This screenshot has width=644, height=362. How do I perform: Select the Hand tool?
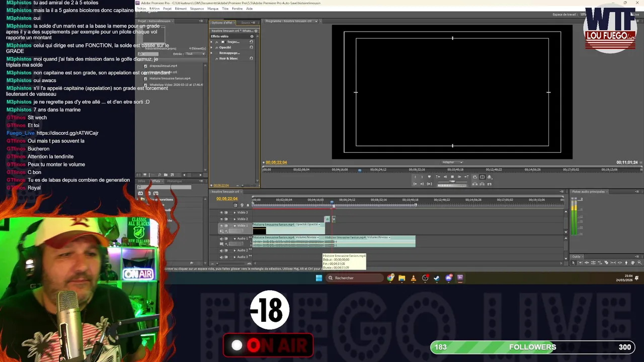632,262
